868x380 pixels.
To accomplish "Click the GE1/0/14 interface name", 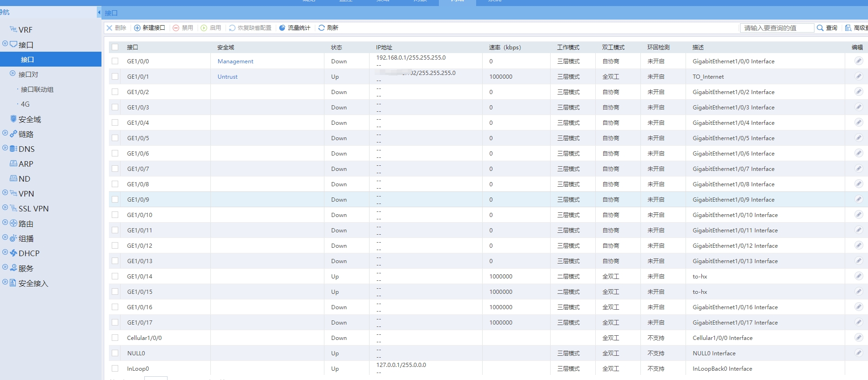I will [x=140, y=276].
